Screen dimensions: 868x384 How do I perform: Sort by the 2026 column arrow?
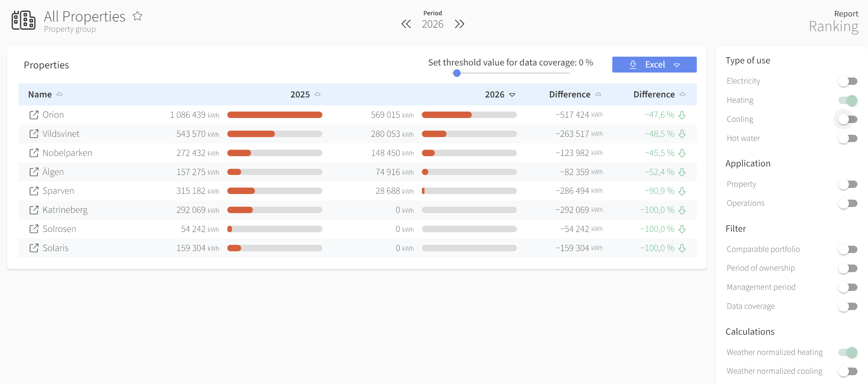point(512,95)
